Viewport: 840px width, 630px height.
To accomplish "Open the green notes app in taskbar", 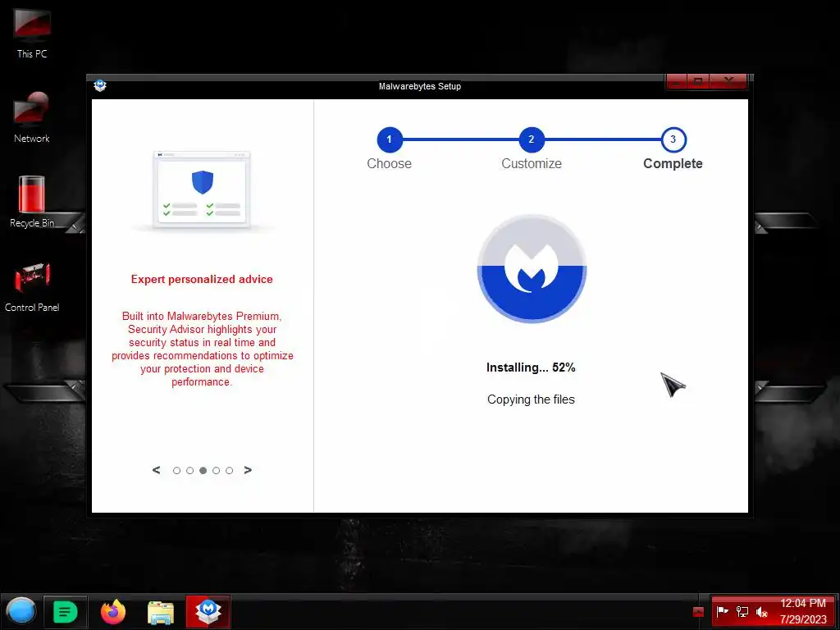I will [66, 611].
